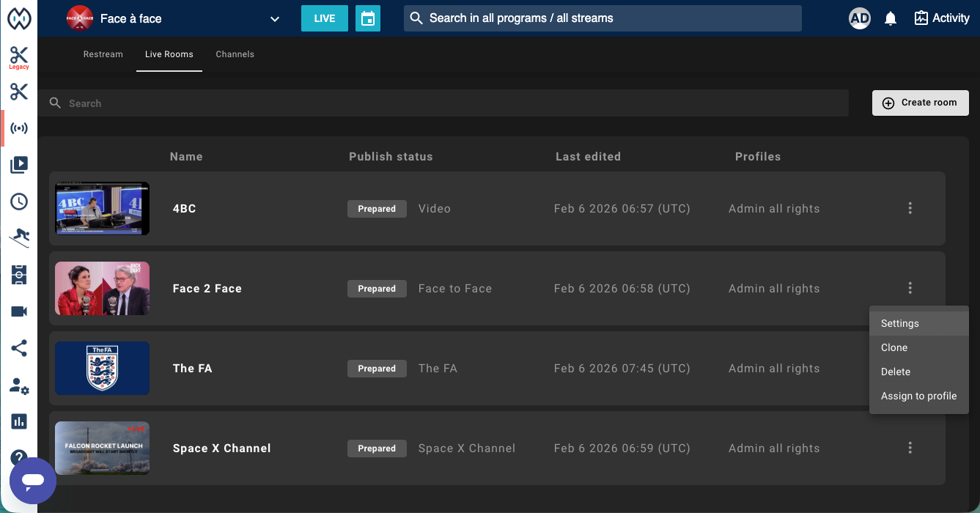Click The FA room name
The width and height of the screenshot is (980, 513).
tap(193, 369)
